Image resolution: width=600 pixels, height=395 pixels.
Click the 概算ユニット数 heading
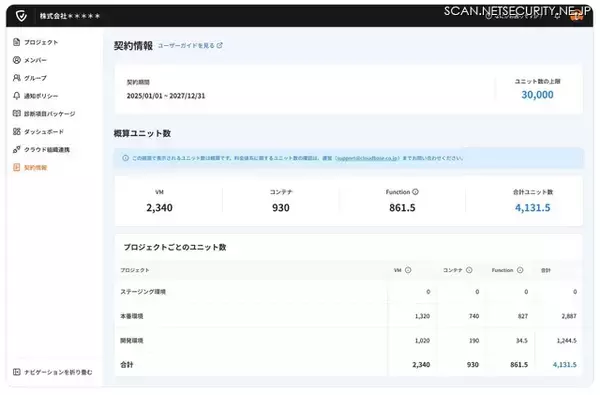[142, 134]
